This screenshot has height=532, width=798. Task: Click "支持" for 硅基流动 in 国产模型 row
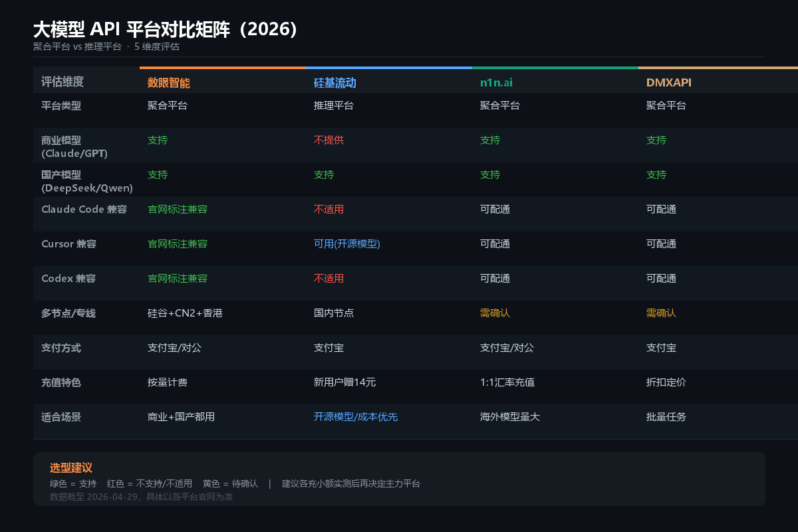324,174
